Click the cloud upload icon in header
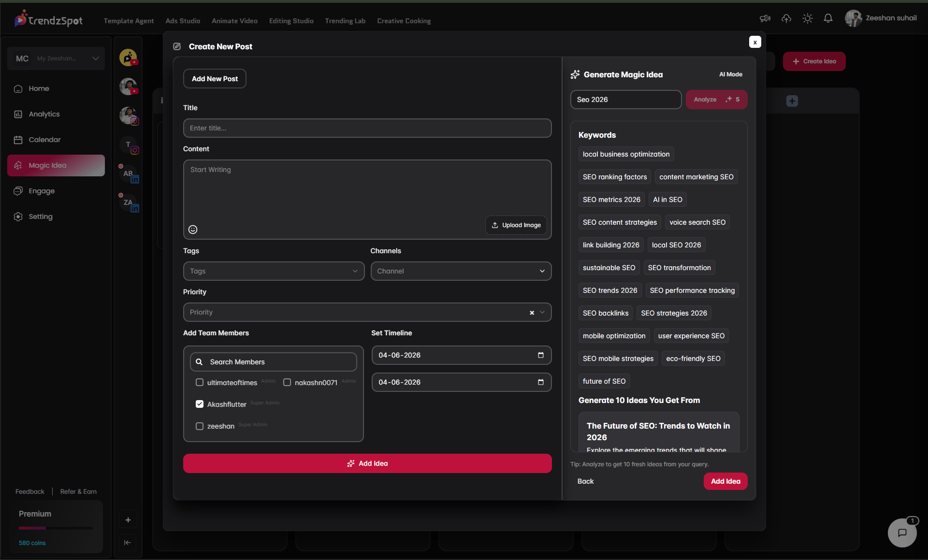Screen dimensions: 928x560 (x=787, y=18)
